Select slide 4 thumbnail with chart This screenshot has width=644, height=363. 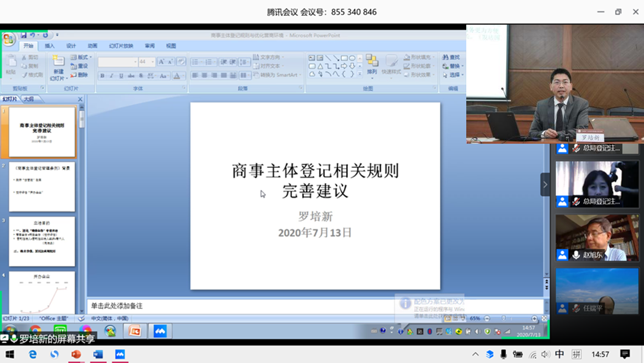point(42,292)
